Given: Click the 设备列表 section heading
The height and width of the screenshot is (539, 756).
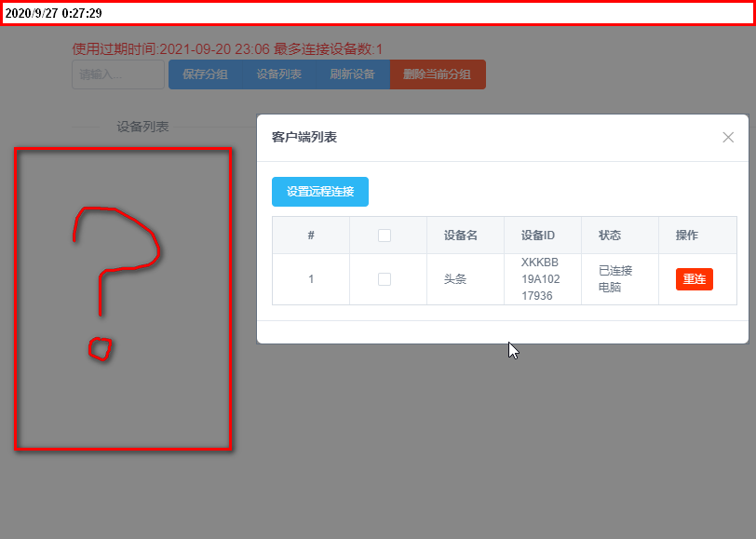Looking at the screenshot, I should 142,127.
